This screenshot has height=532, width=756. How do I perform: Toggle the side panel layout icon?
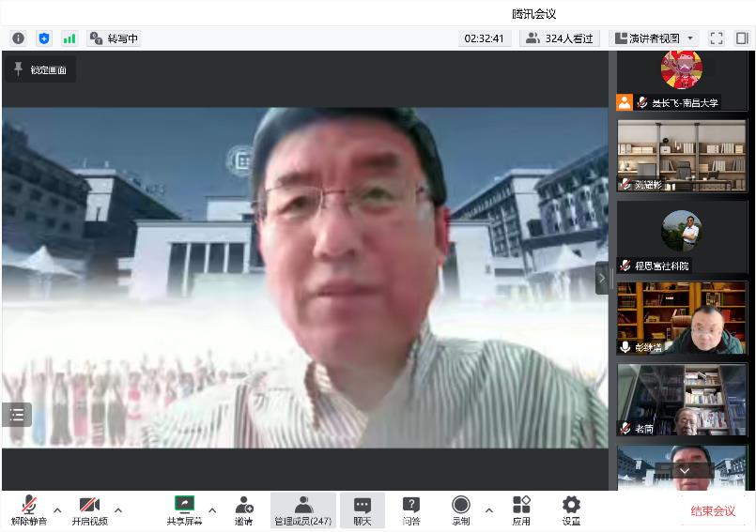(x=742, y=38)
